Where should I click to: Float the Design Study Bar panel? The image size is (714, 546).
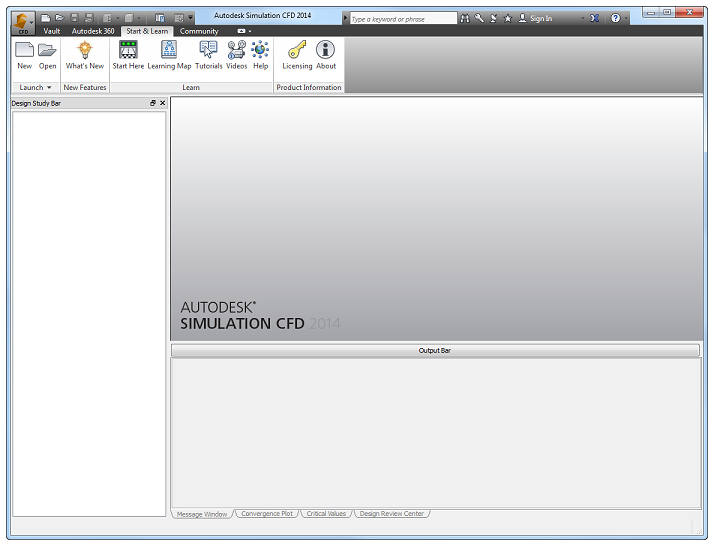coord(153,103)
